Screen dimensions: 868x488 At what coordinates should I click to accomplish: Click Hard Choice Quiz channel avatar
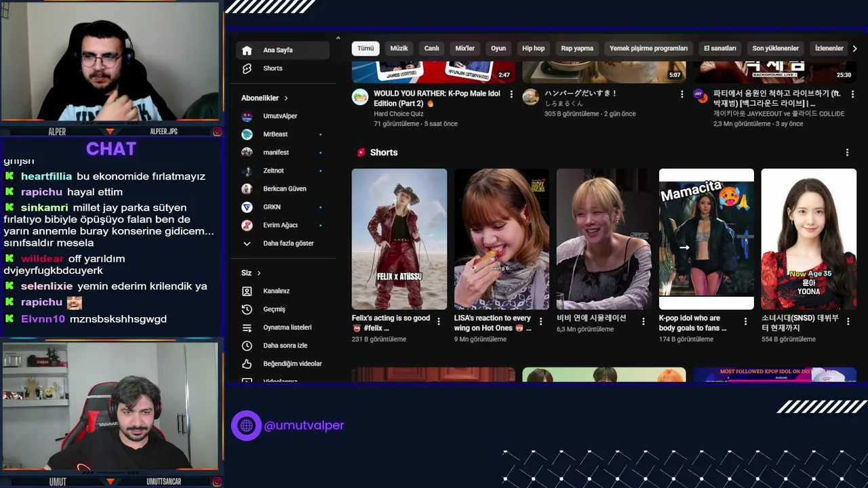360,97
